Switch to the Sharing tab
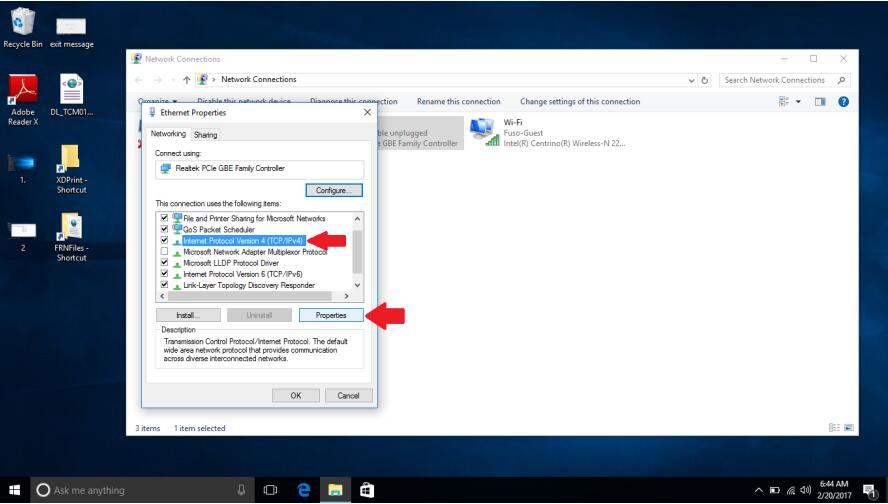The image size is (888, 504). 205,135
